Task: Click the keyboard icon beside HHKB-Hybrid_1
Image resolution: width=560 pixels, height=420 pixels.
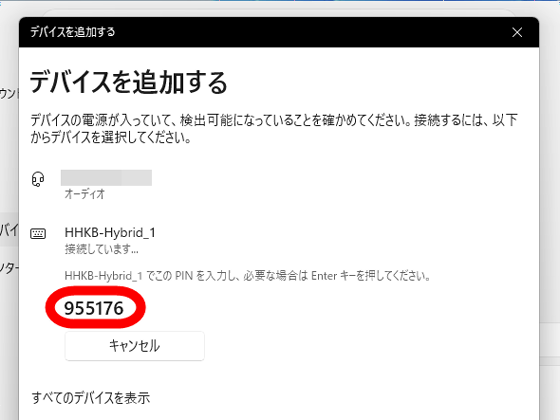Action: click(38, 234)
